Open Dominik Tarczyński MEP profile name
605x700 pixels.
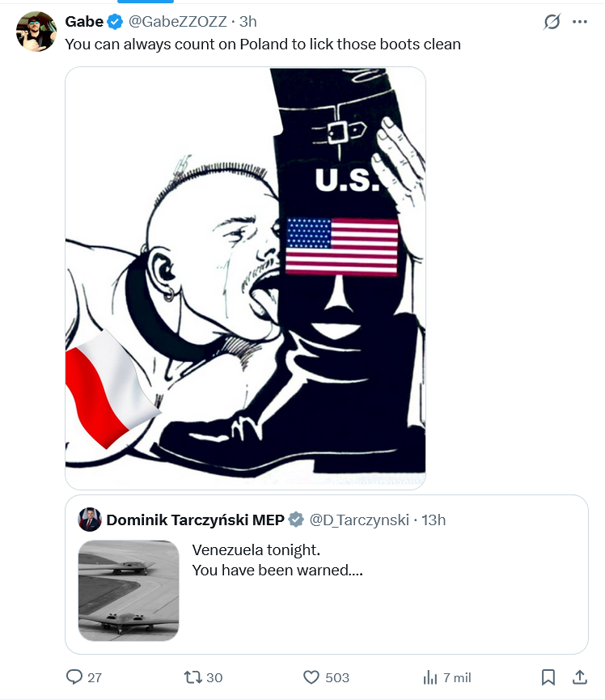(196, 520)
